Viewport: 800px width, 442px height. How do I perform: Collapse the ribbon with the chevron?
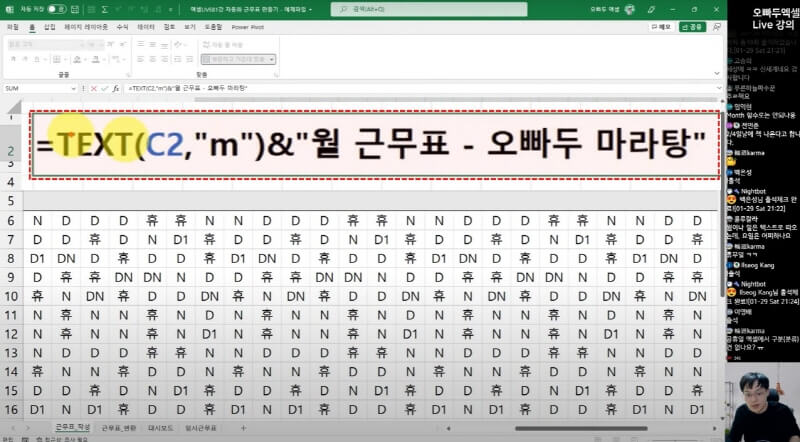pyautogui.click(x=717, y=74)
